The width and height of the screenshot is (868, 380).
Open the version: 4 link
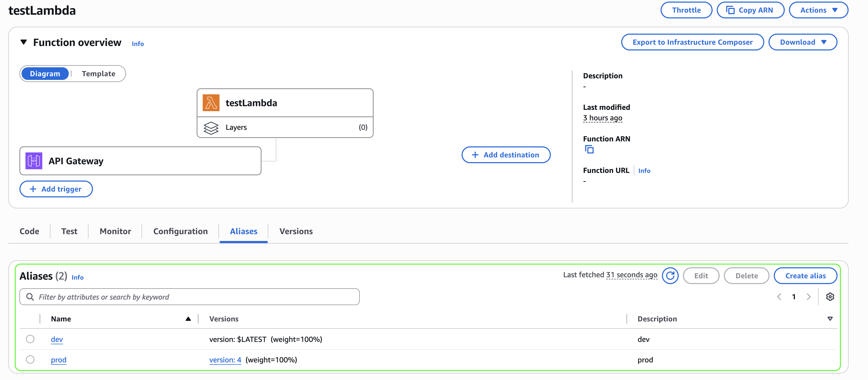click(225, 360)
